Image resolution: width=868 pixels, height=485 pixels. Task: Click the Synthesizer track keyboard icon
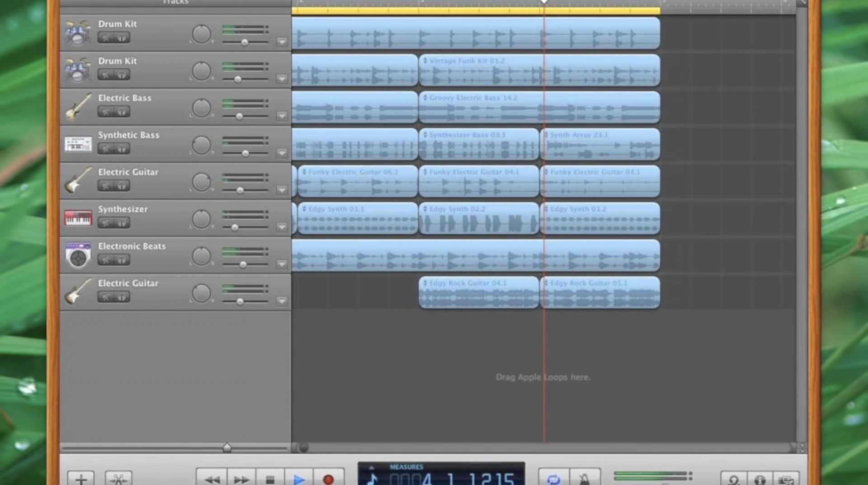[78, 218]
